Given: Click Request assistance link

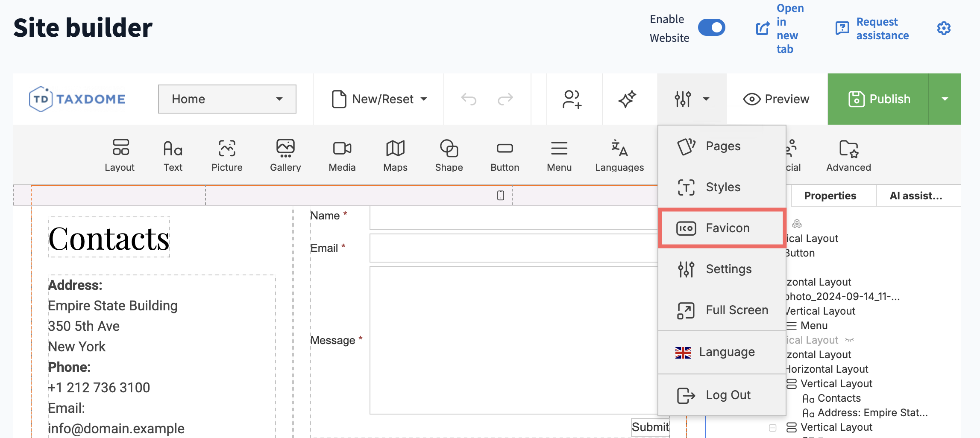Looking at the screenshot, I should 872,29.
